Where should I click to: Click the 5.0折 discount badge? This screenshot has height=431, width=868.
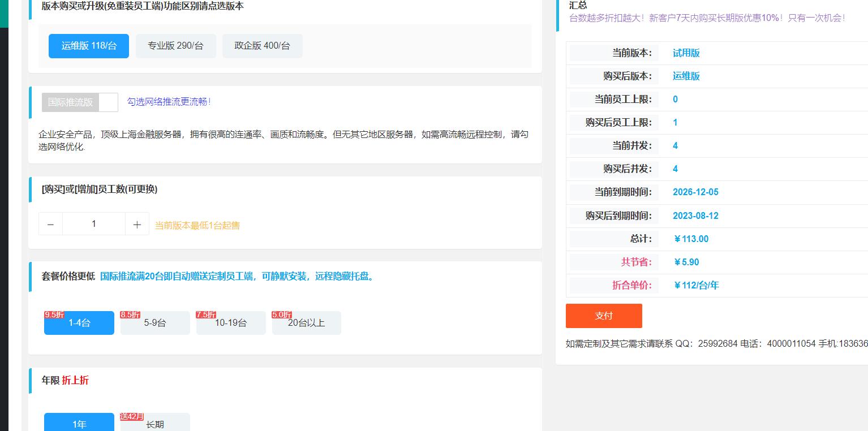tap(282, 314)
